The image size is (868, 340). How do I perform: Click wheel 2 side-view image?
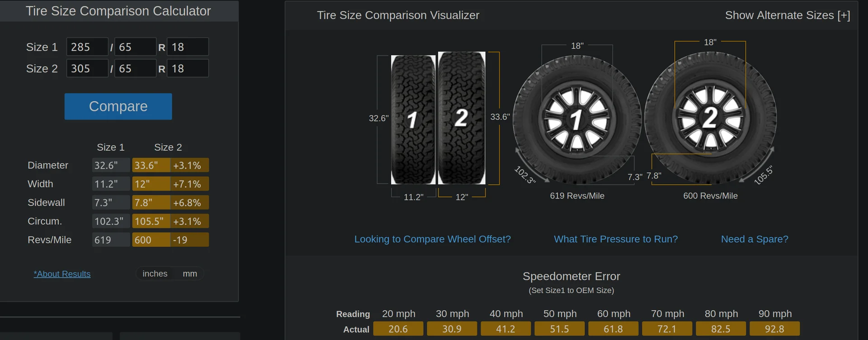click(x=710, y=118)
